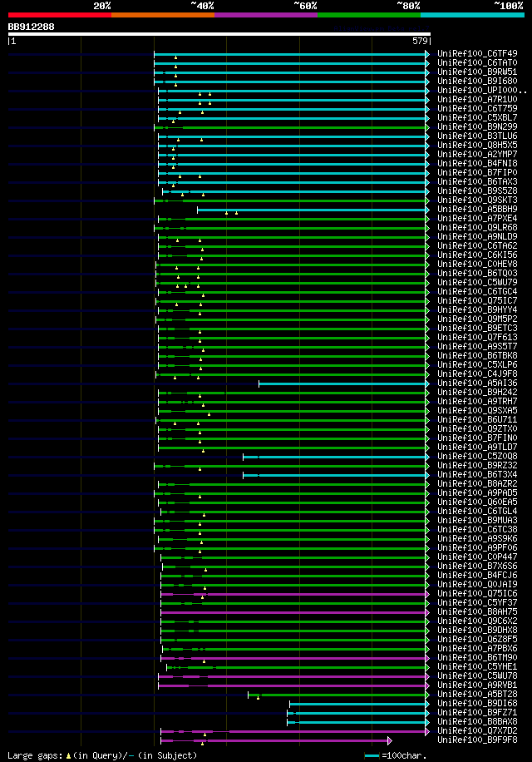Viewport: 532px width, 762px height.
Task: Open hit UniRef100_C5YF37
Action: tap(477, 602)
